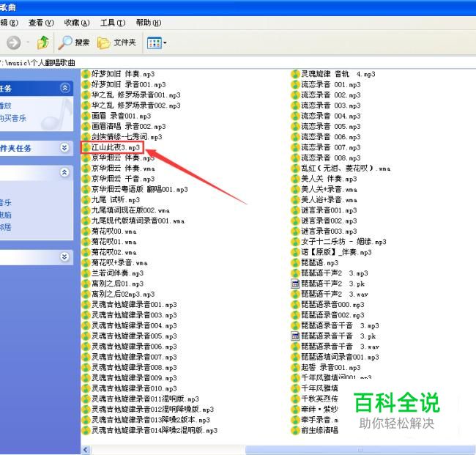Click icon of 菊花叹00.wma
The width and height of the screenshot is (476, 455).
[x=86, y=231]
